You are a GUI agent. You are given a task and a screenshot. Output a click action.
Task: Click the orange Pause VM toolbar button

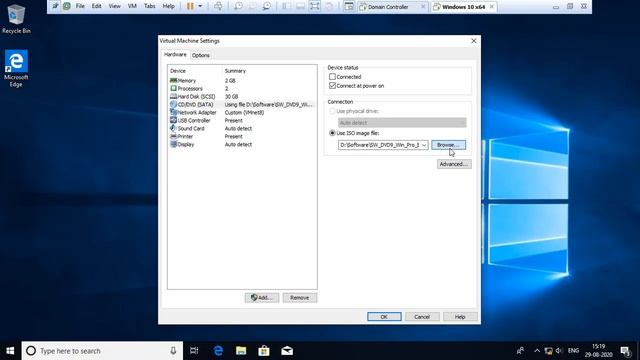tap(190, 6)
